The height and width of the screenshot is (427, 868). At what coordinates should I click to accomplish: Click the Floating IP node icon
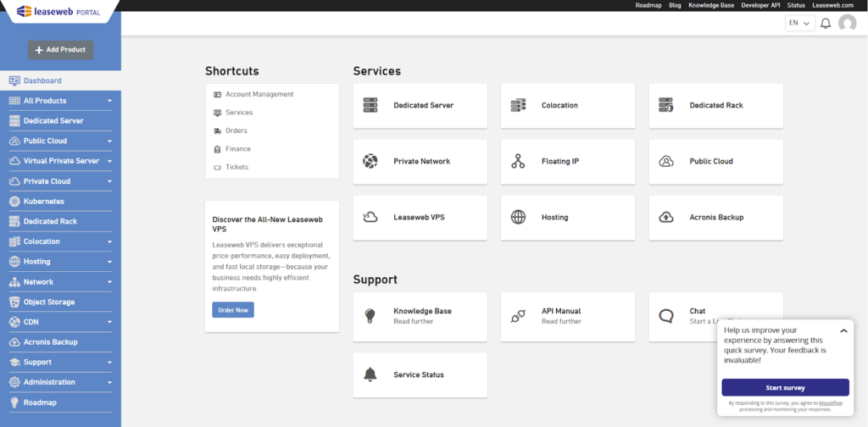tap(518, 162)
